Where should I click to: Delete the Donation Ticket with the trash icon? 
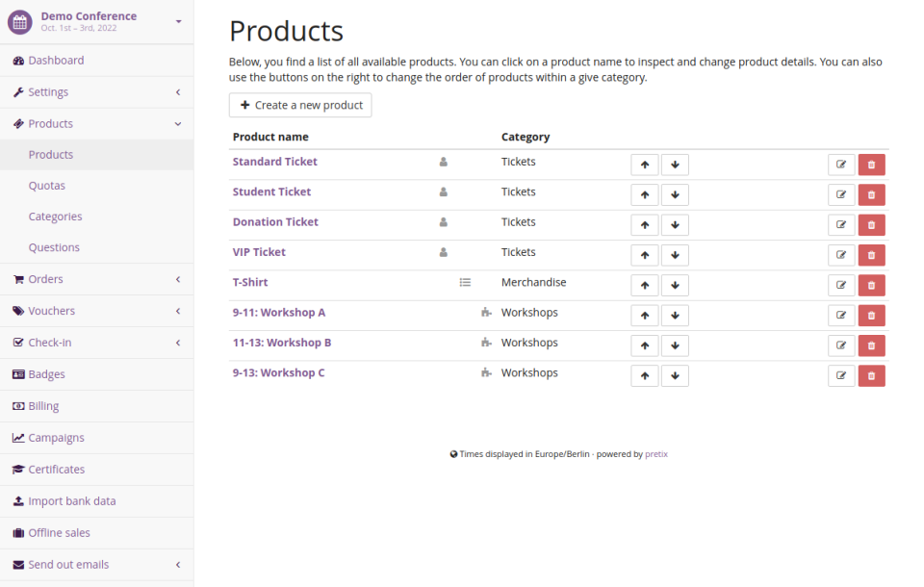click(871, 224)
